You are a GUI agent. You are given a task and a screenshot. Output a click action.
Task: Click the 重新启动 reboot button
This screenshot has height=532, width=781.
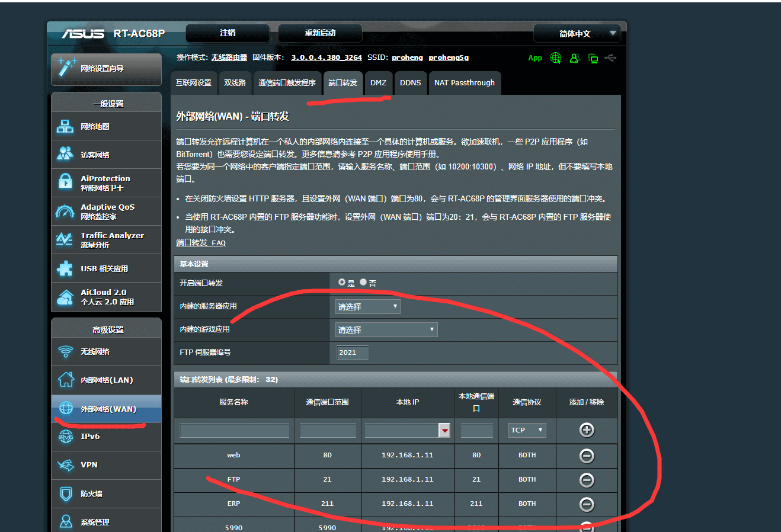pos(320,33)
